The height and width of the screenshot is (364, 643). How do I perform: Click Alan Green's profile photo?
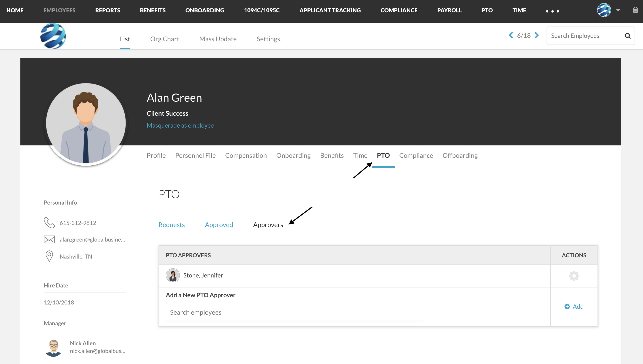click(86, 124)
